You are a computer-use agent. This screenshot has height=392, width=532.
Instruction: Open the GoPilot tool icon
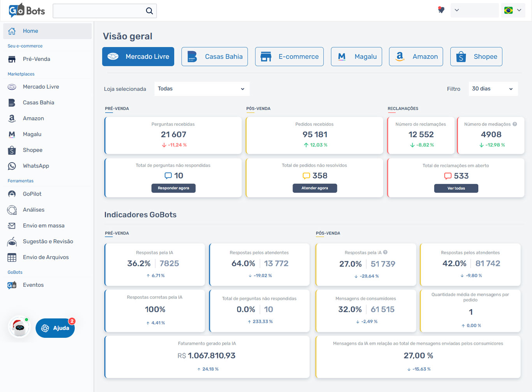tap(12, 194)
